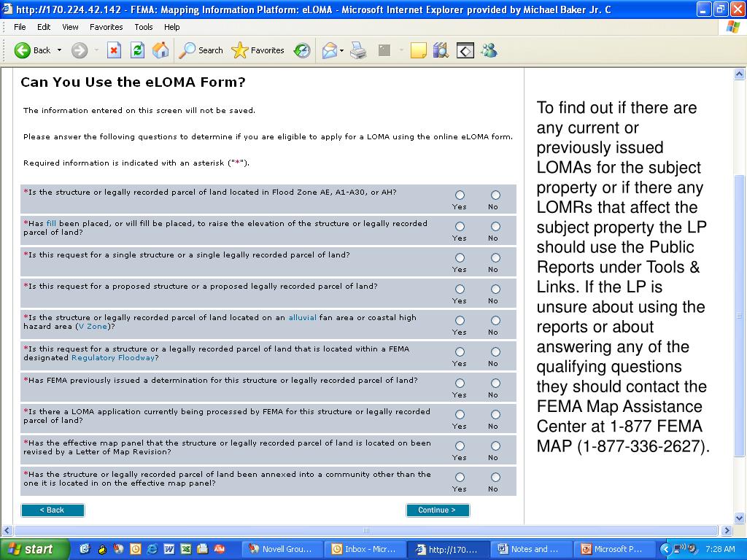Select No for FEMA previously issued determination

495,383
